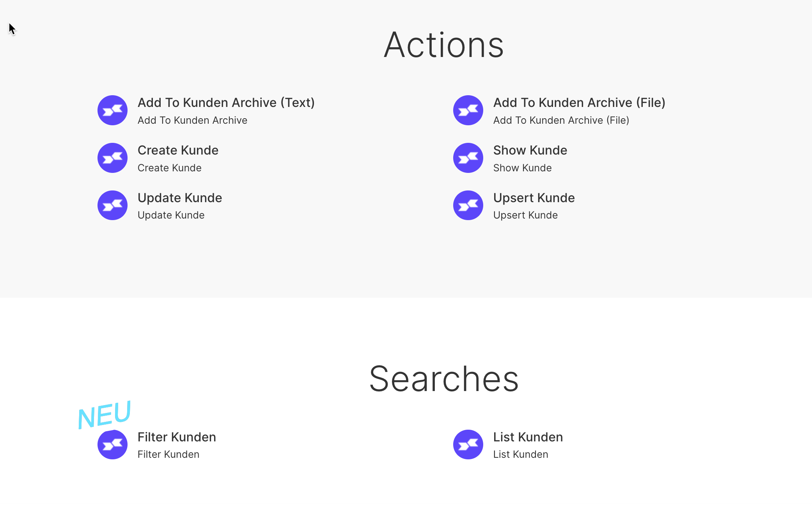Open the Add To Kunden Archive (File) title

click(x=579, y=103)
